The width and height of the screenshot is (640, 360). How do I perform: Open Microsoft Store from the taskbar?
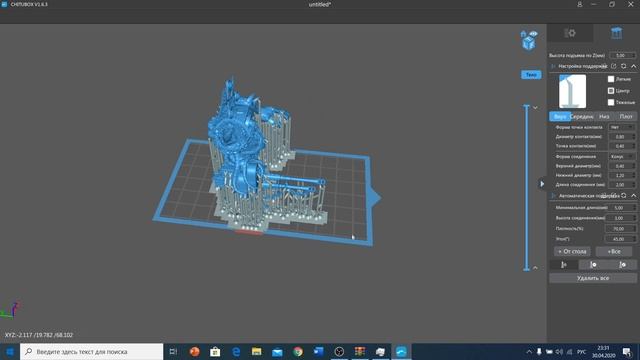pyautogui.click(x=215, y=351)
